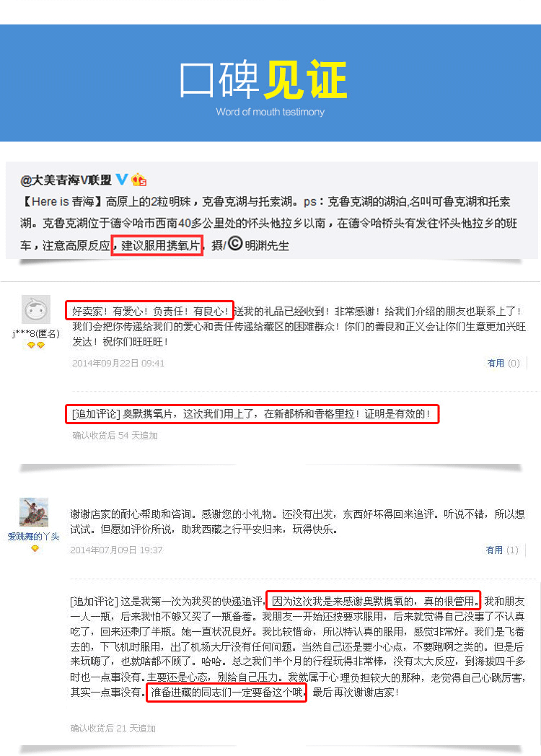This screenshot has width=541, height=756.
Task: Mark the 07月09日 review as 有用 (1)
Action: pyautogui.click(x=502, y=550)
